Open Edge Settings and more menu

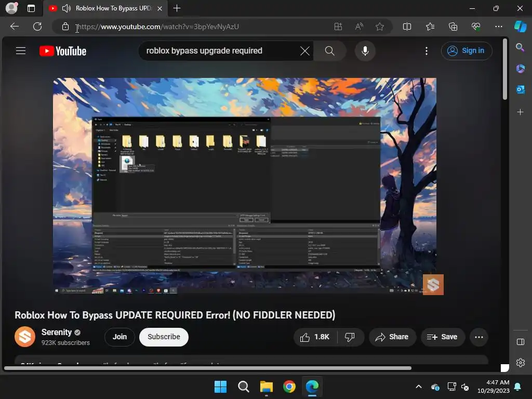click(x=498, y=26)
